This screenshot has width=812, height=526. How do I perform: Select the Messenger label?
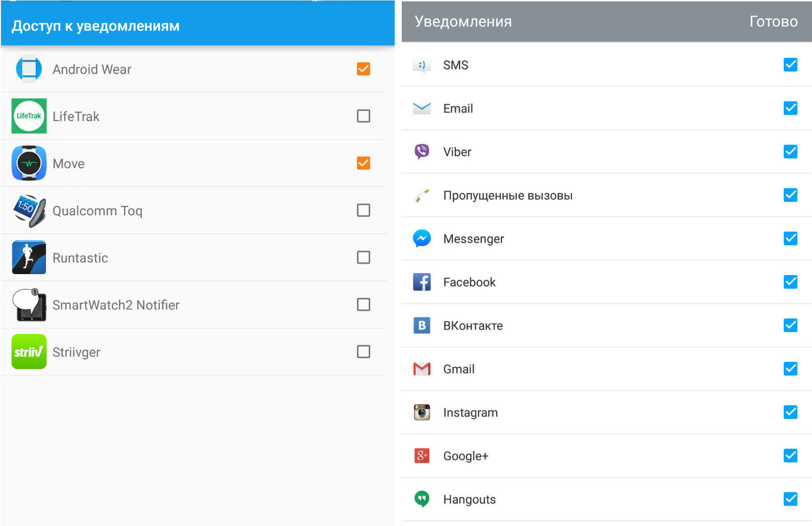pyautogui.click(x=473, y=239)
